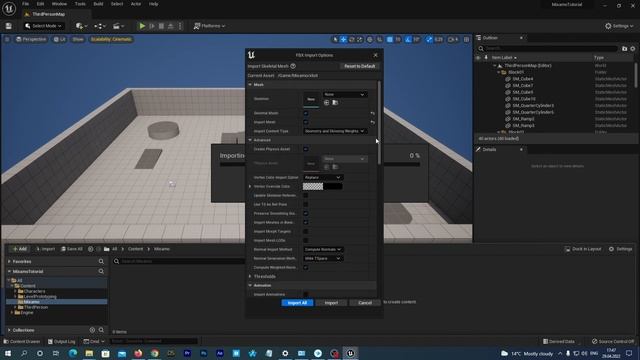
Task: Open Import Content Type dropdown
Action: (334, 131)
